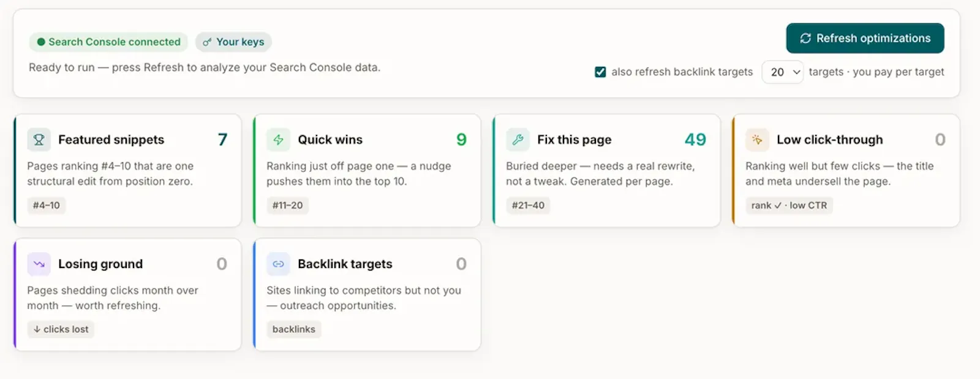The image size is (980, 379).
Task: Click the Quick wins count 9
Action: coord(461,140)
